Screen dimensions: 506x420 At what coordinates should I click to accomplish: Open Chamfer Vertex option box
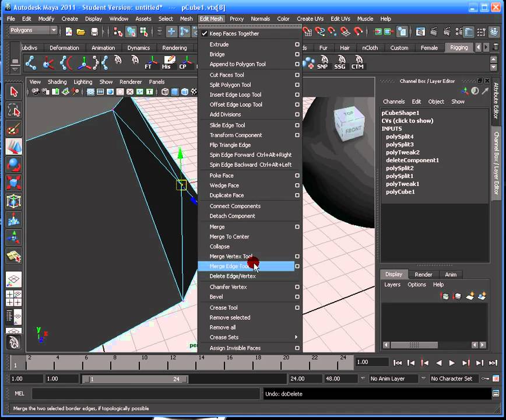pyautogui.click(x=297, y=286)
